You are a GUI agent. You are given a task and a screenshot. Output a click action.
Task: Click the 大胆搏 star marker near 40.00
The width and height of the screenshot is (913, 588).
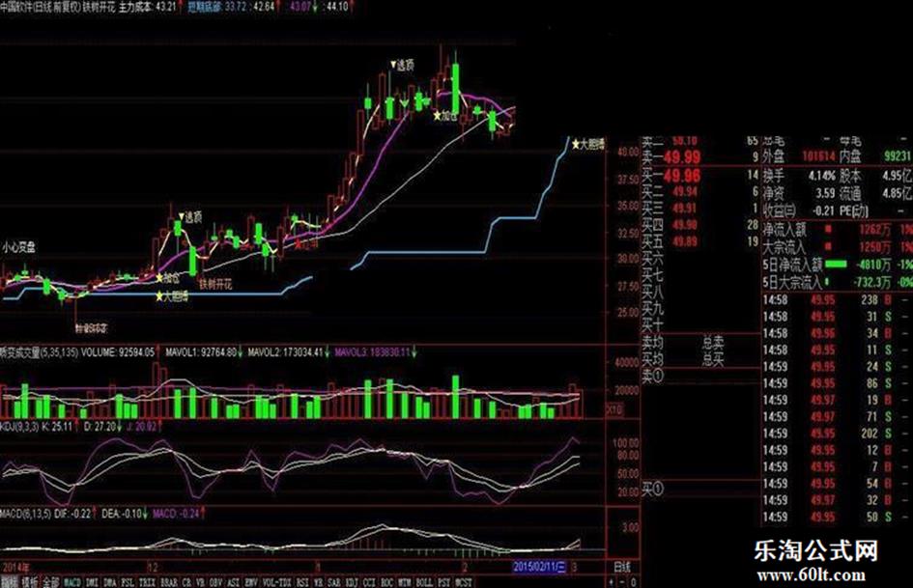point(588,144)
